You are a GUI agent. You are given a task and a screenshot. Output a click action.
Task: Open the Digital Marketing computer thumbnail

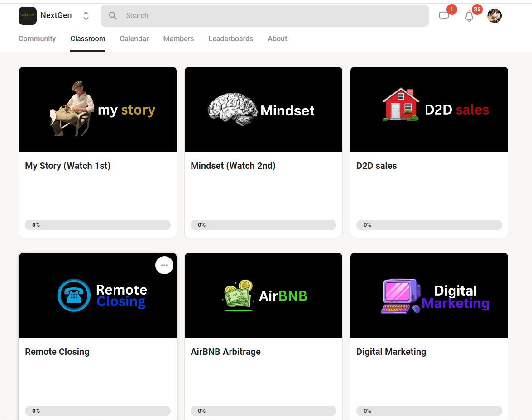[429, 295]
